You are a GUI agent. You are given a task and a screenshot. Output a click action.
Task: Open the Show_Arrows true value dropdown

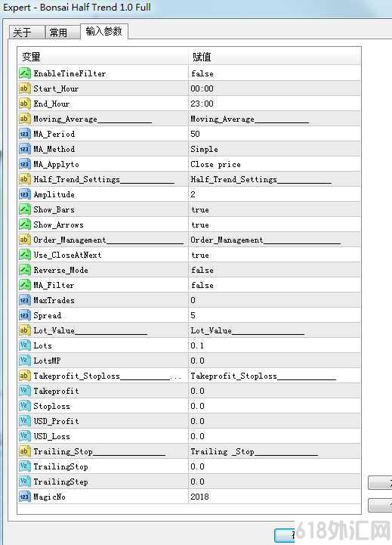click(274, 225)
